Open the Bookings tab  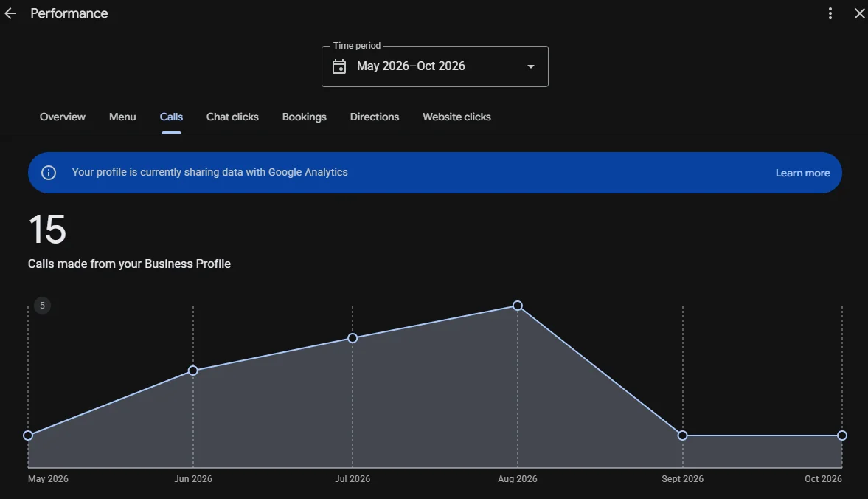tap(304, 117)
